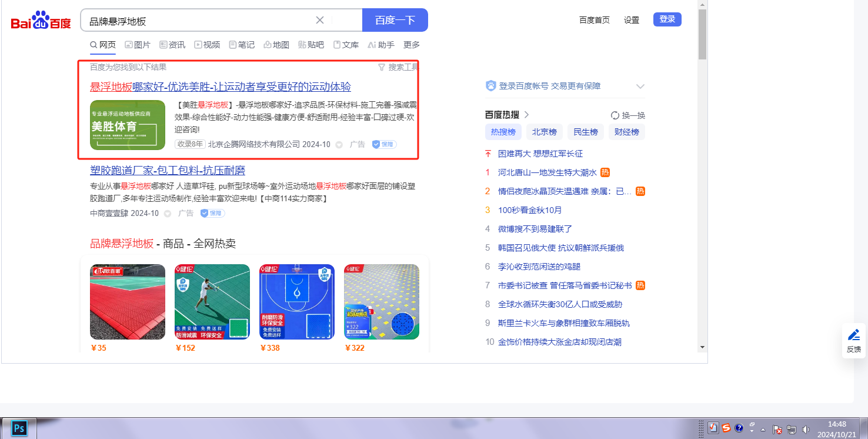Click the 百度一下 search button
The height and width of the screenshot is (439, 868).
[x=395, y=20]
